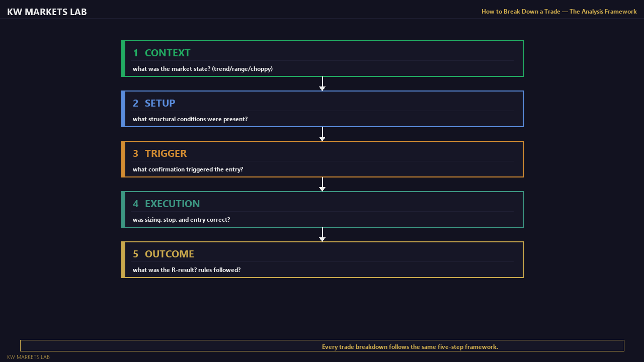
Task: Select 'was sizing, stop, and entry correct?' text
Action: click(181, 220)
